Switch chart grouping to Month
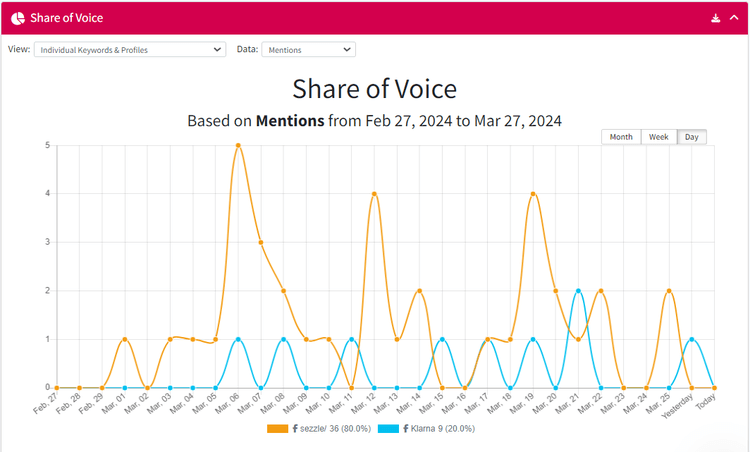This screenshot has height=452, width=750. pos(621,137)
